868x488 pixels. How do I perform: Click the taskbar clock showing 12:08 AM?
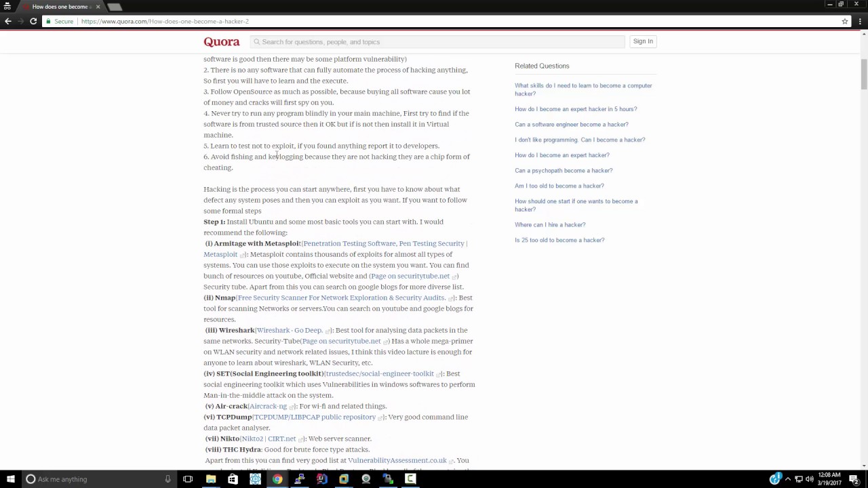tap(830, 479)
